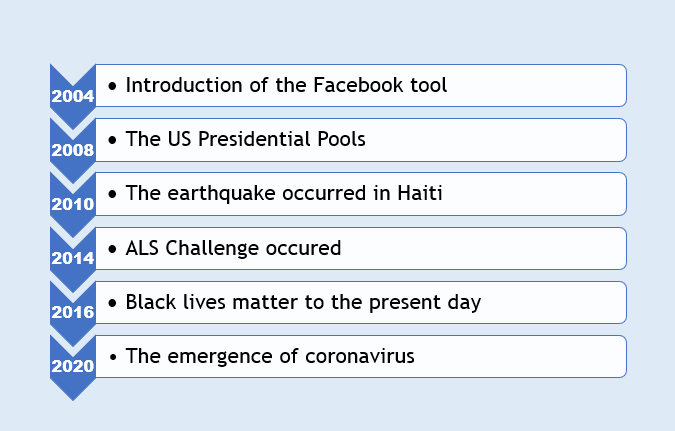Select the 2020 chevron marker
Viewport: 675px width, 431px height.
click(x=72, y=366)
